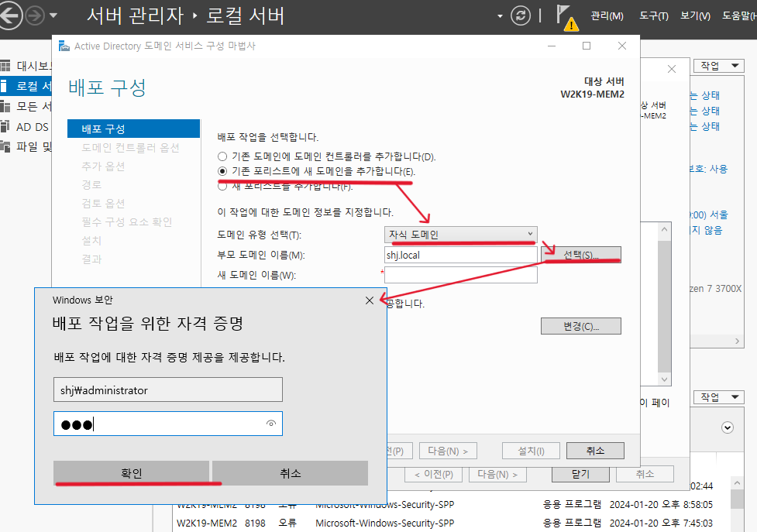Click parent domain name field shj.local

coord(460,255)
